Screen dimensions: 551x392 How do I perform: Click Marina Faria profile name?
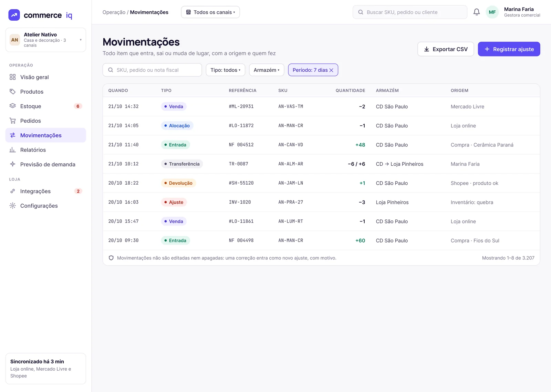click(x=519, y=9)
